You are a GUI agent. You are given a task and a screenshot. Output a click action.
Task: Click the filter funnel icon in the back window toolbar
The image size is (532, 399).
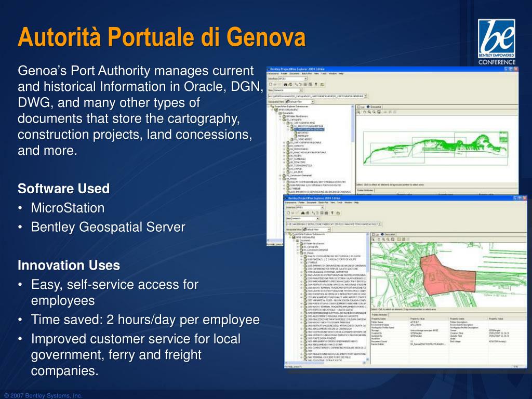pyautogui.click(x=316, y=85)
